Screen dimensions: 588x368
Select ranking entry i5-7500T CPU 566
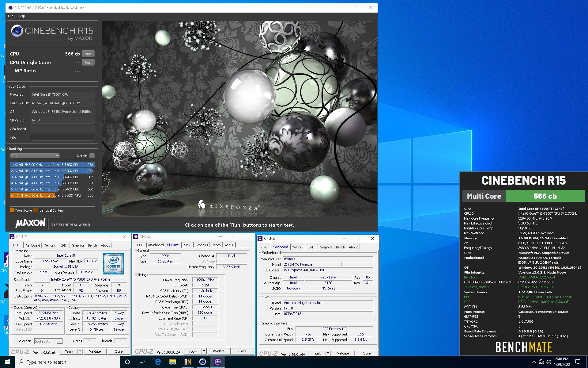tap(52, 195)
